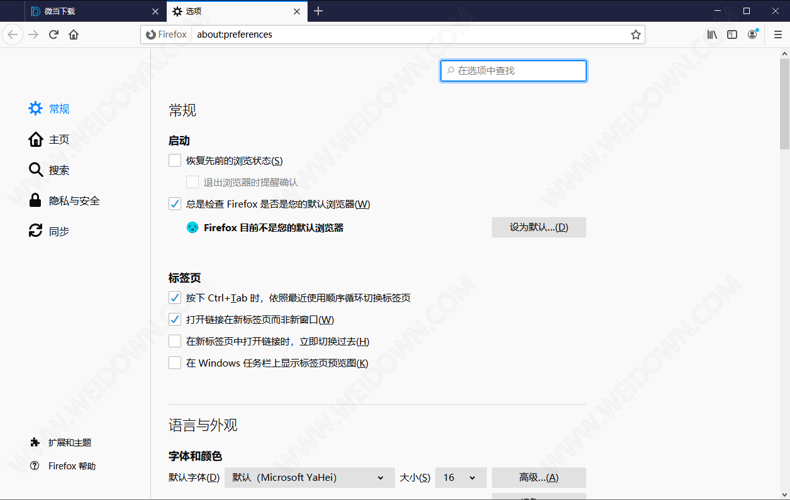Image resolution: width=790 pixels, height=500 pixels.
Task: Enable 恢复先前的浏览状态 checkbox
Action: pyautogui.click(x=174, y=160)
